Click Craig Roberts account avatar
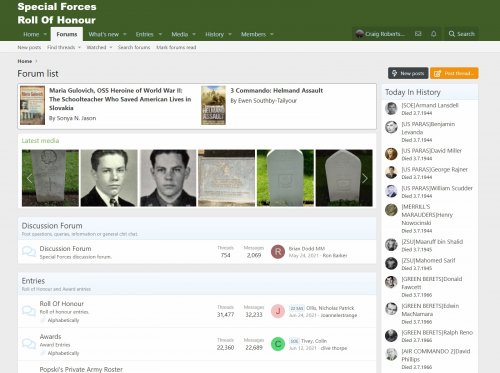Screen dimensions: 500x373 point(359,34)
